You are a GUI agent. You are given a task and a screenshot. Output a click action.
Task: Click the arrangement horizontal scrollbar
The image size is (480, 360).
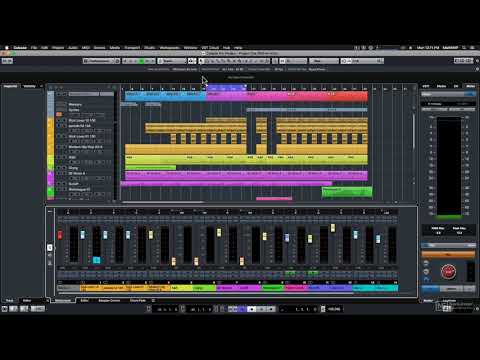[163, 202]
